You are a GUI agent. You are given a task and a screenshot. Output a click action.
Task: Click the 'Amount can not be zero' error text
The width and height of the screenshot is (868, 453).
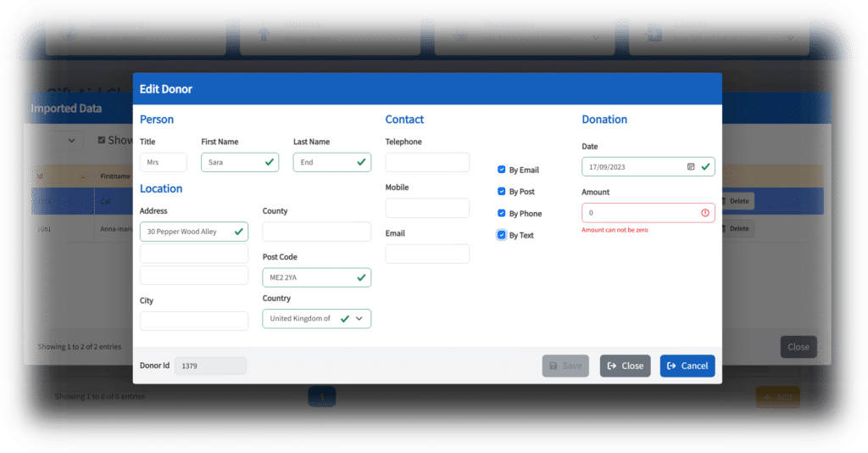coord(615,230)
